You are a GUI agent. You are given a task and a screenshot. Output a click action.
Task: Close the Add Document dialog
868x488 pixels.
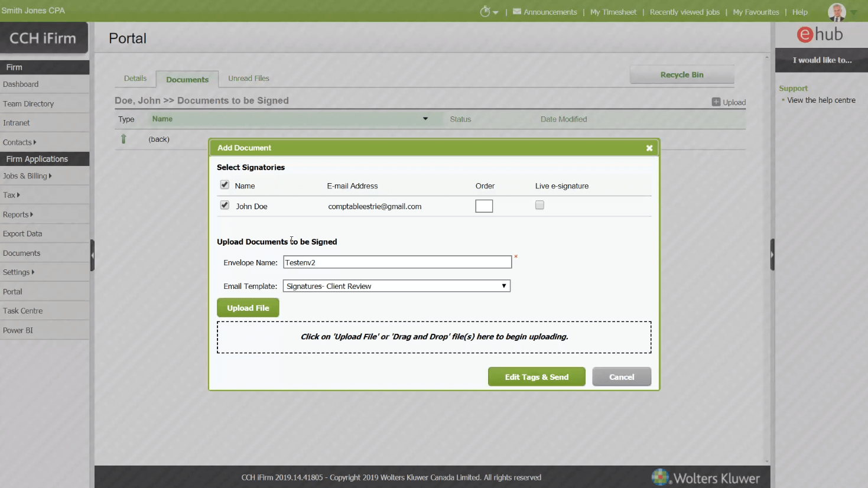click(x=649, y=148)
